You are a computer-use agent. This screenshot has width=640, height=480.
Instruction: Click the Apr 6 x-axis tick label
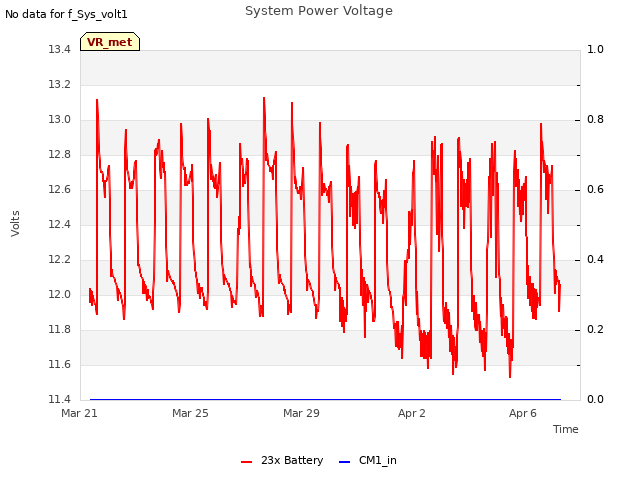[523, 413]
